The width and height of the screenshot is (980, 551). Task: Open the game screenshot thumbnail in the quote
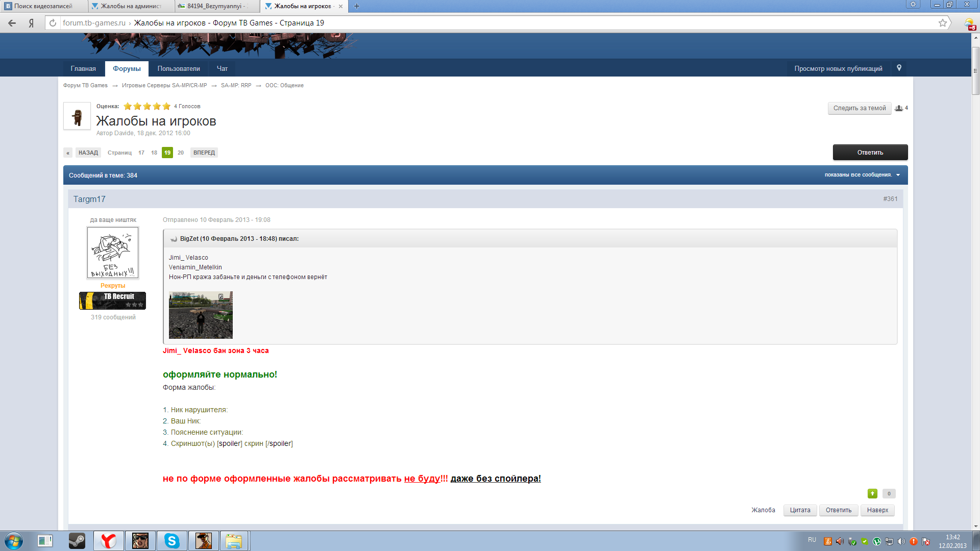(x=201, y=315)
